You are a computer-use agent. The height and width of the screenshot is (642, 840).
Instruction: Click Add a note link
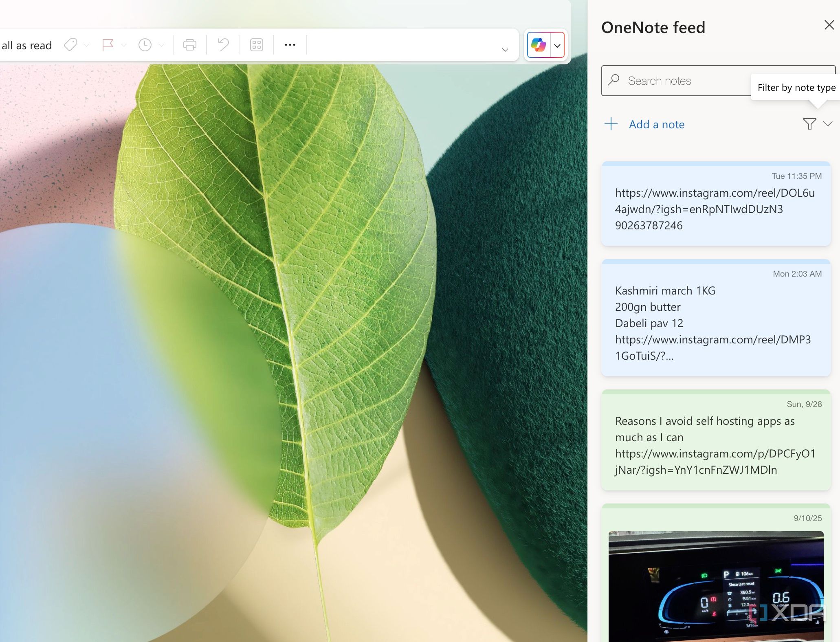point(656,124)
